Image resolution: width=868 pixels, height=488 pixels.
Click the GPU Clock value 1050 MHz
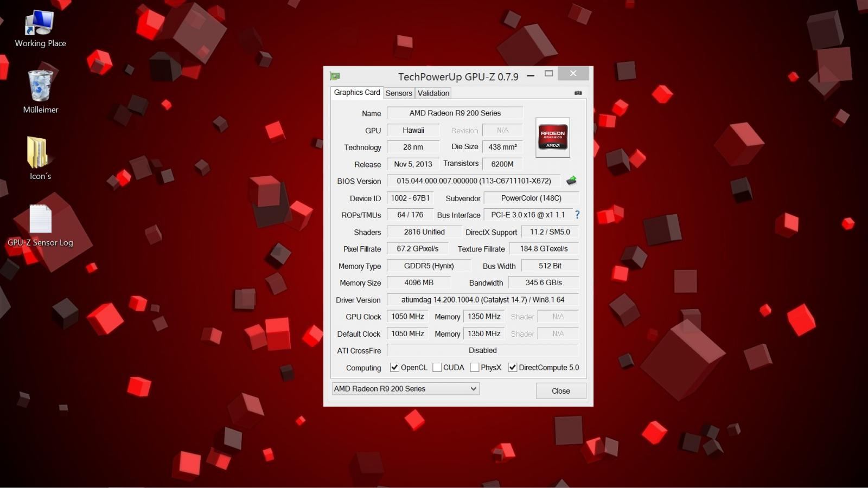407,317
